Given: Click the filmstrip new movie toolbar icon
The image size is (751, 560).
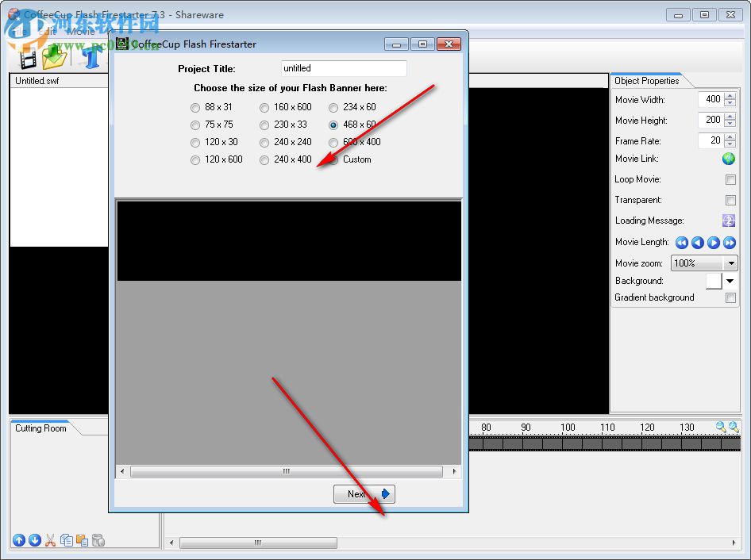Looking at the screenshot, I should (x=28, y=59).
